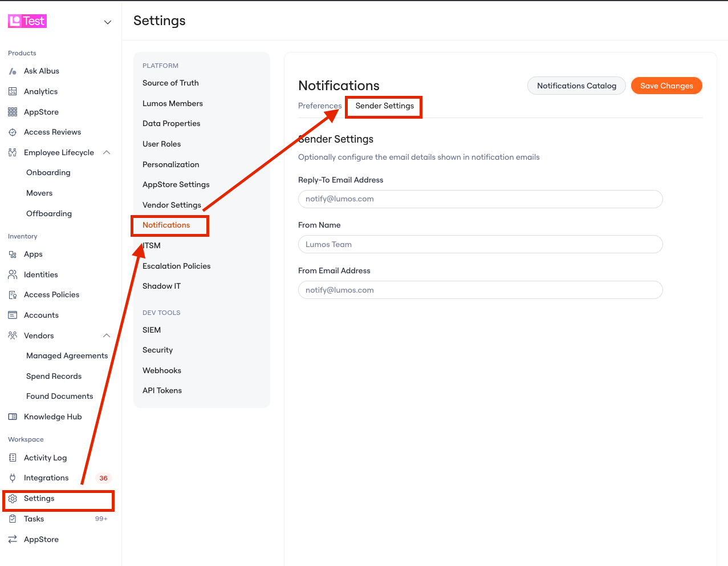Collapse the Vendors section chevron

tap(107, 335)
